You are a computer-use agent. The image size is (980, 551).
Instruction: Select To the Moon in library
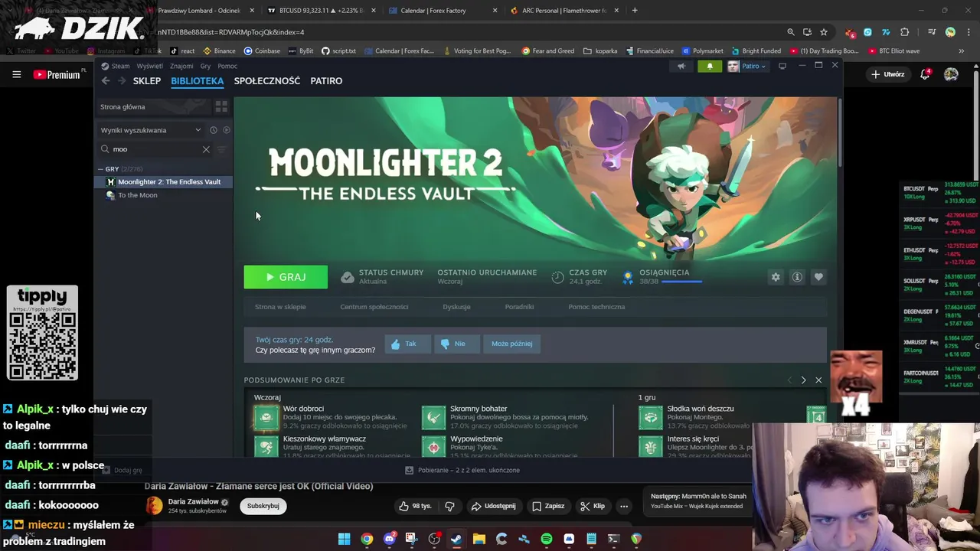pos(164,195)
